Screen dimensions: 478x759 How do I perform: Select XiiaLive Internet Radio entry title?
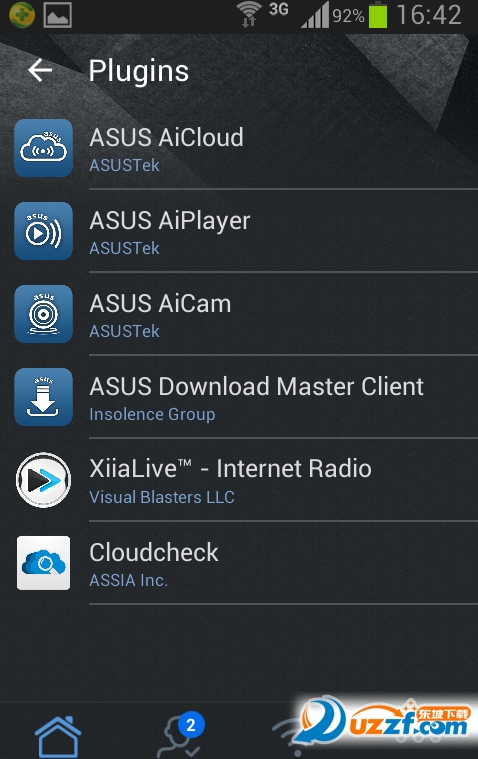[x=230, y=469]
